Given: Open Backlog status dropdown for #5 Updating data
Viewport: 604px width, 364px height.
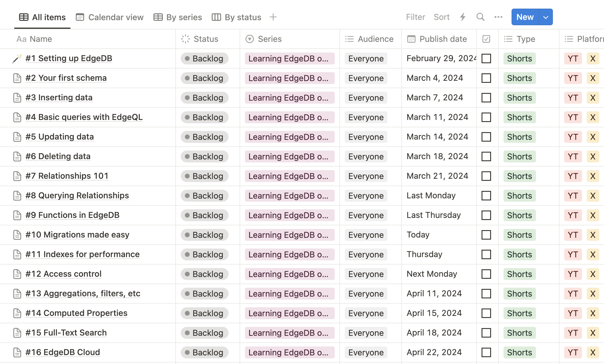Looking at the screenshot, I should coord(205,137).
